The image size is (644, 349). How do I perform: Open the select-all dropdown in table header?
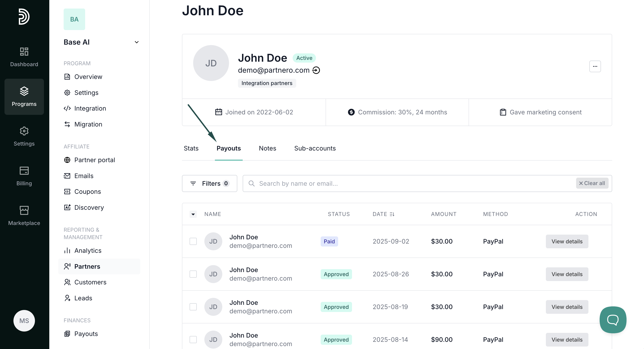coord(193,214)
